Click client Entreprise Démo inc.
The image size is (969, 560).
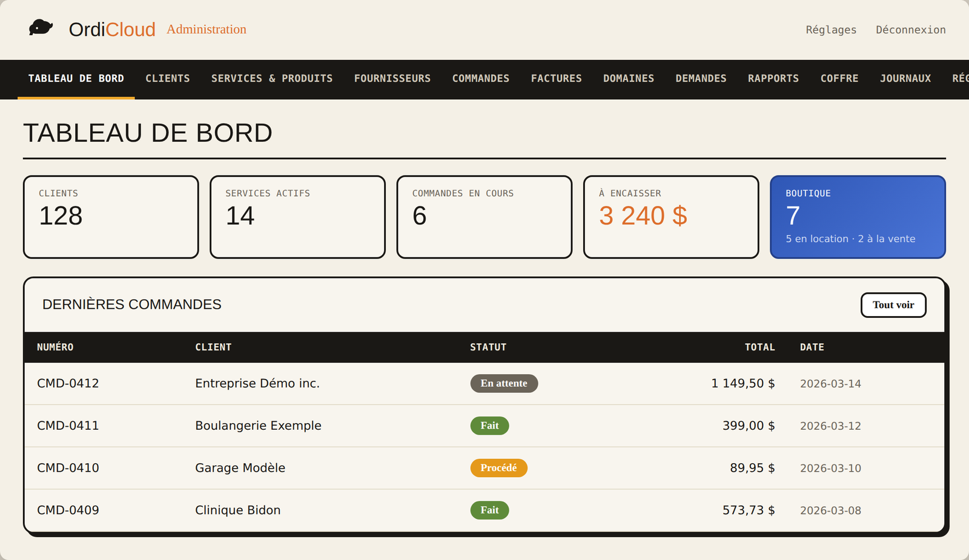pyautogui.click(x=257, y=383)
